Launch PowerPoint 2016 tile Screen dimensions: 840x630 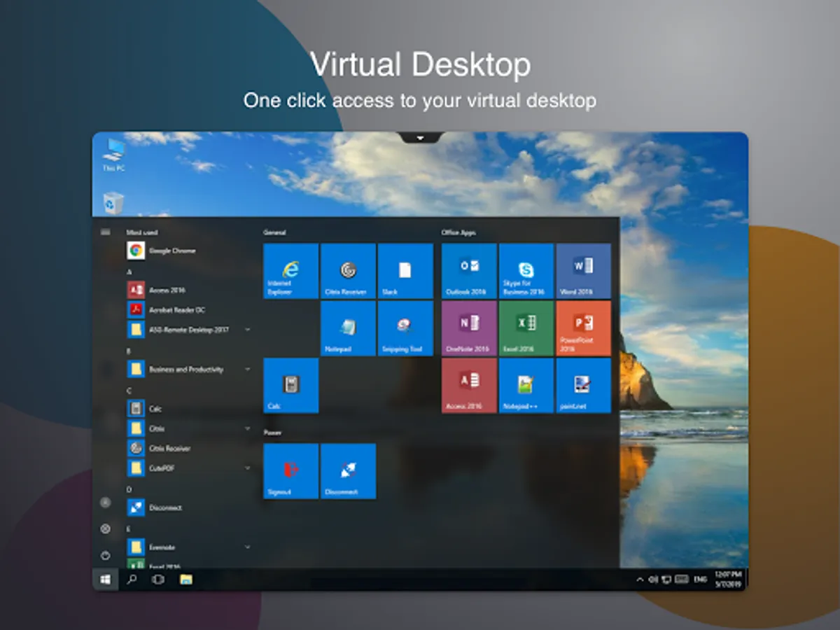point(584,328)
